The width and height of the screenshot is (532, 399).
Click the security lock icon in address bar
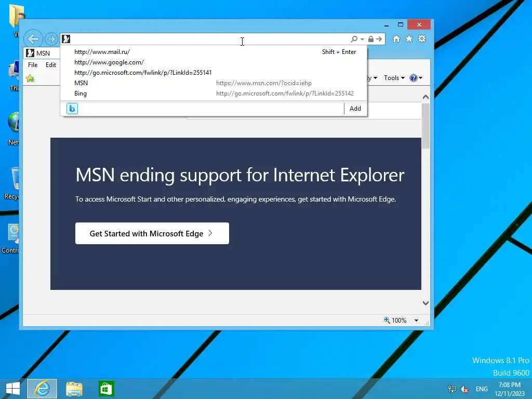pyautogui.click(x=371, y=39)
